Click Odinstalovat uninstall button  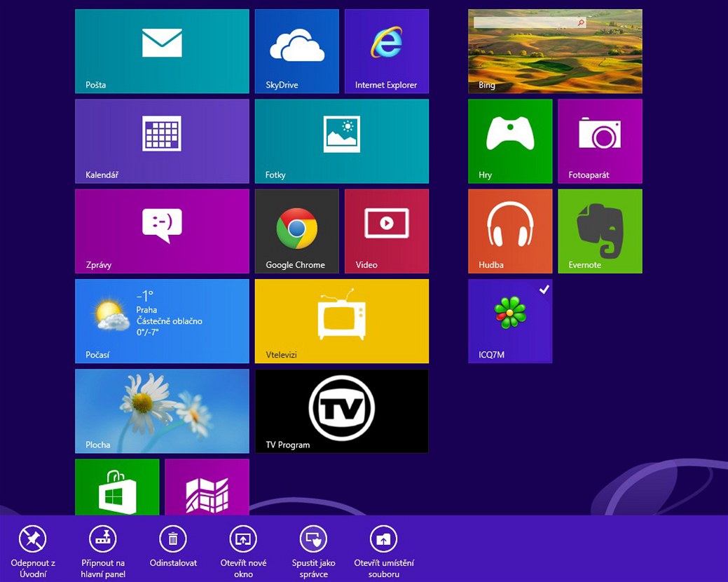tap(173, 547)
